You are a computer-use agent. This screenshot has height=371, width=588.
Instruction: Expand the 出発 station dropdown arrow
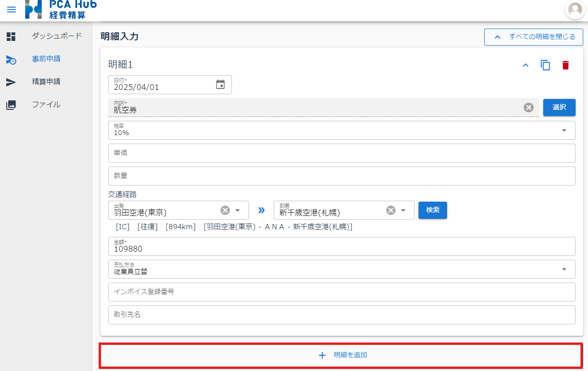(x=238, y=210)
